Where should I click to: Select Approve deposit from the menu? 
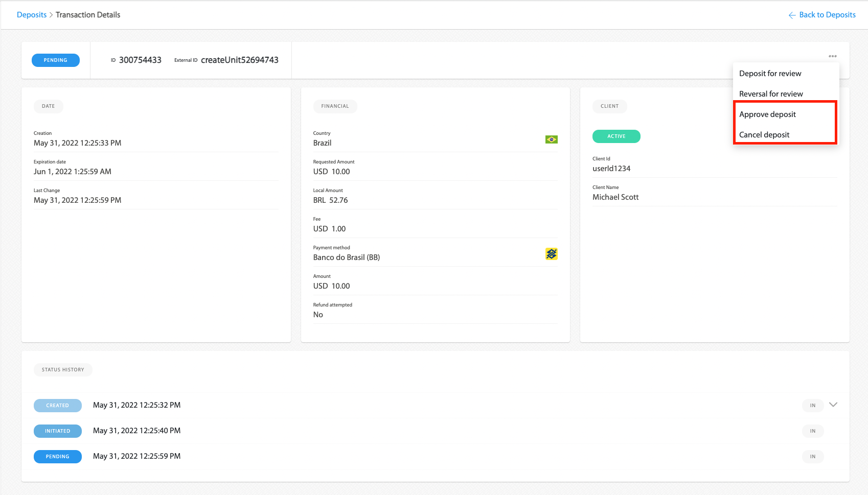click(767, 114)
